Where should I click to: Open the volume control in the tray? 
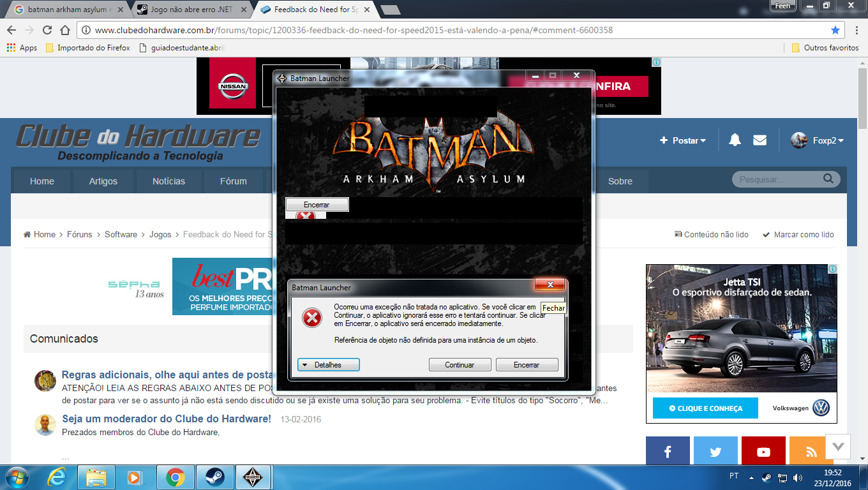[798, 477]
